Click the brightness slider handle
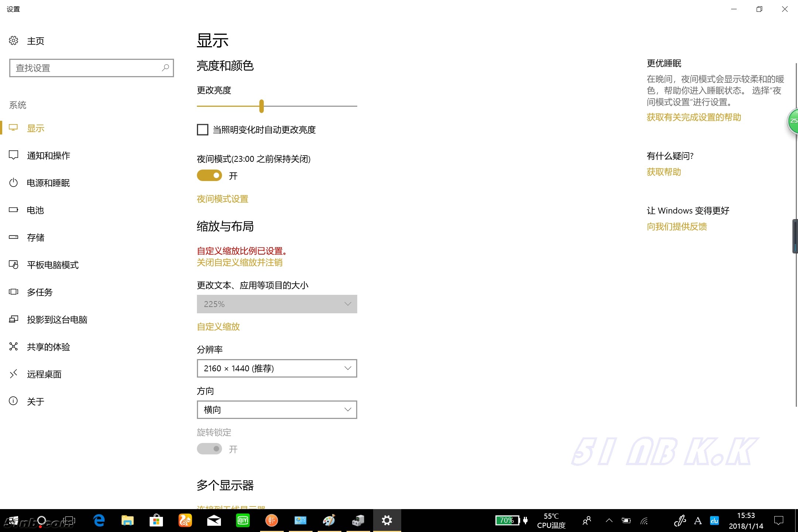Image resolution: width=798 pixels, height=532 pixels. click(x=262, y=106)
